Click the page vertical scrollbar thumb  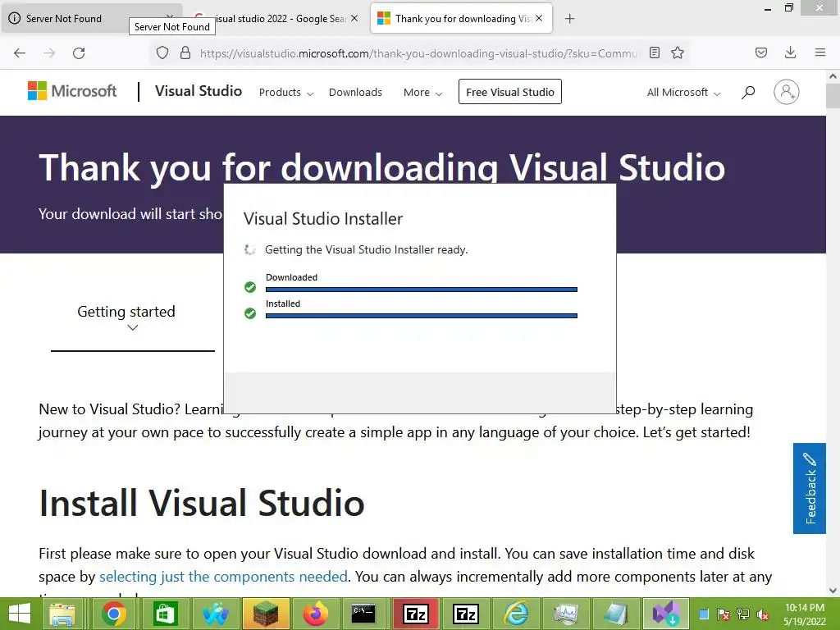(x=833, y=97)
